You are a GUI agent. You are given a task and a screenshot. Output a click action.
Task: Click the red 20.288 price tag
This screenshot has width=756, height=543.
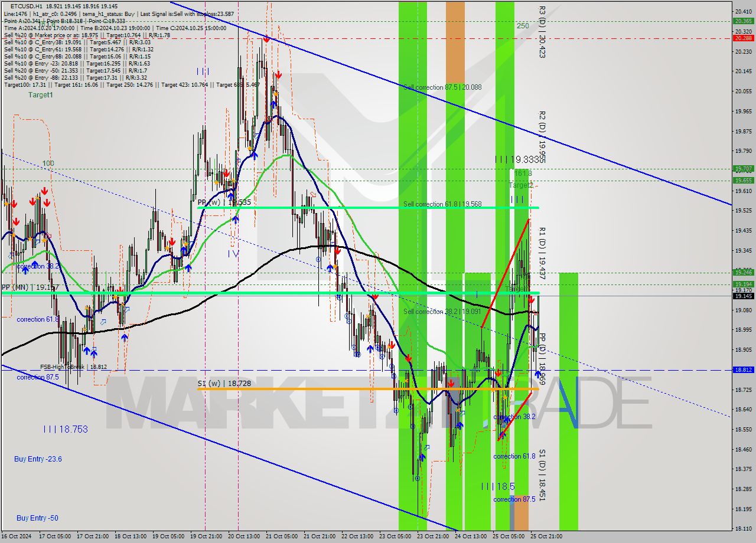[x=743, y=38]
